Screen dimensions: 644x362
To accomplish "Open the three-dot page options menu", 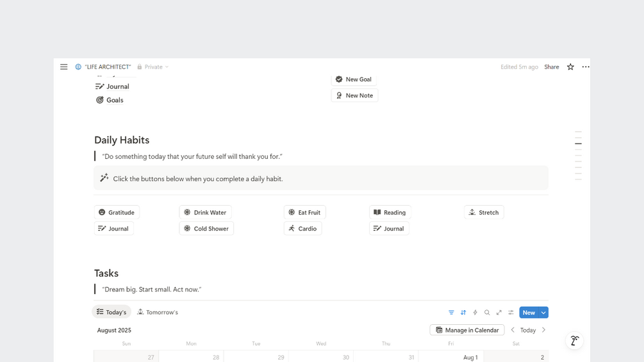I will coord(586,67).
